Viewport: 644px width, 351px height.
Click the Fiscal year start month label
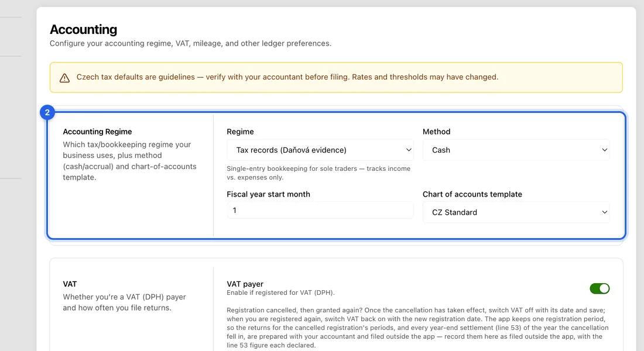pos(268,194)
